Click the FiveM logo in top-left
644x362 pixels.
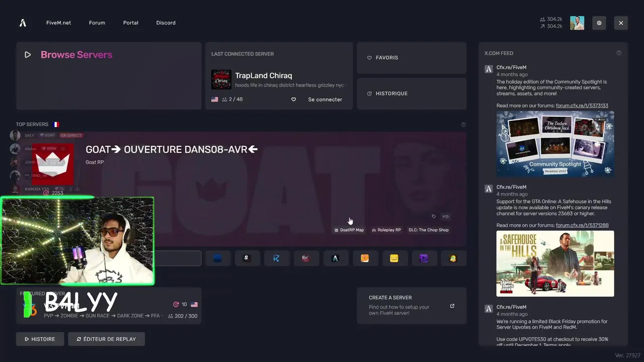pyautogui.click(x=23, y=23)
